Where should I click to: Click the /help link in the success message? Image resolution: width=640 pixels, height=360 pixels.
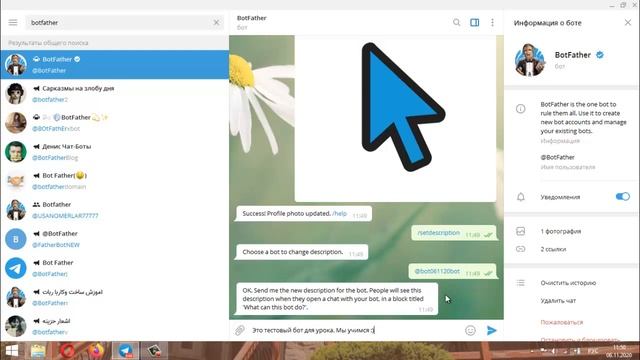pos(340,213)
